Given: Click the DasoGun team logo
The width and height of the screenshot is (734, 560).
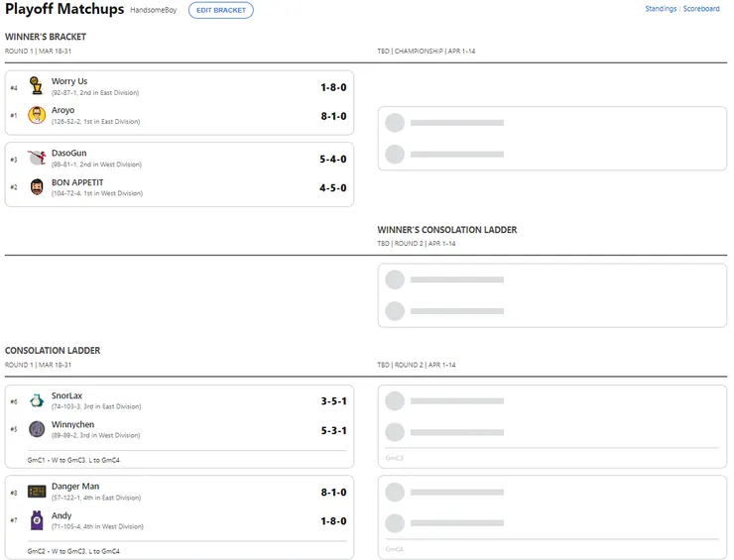Looking at the screenshot, I should pos(37,158).
